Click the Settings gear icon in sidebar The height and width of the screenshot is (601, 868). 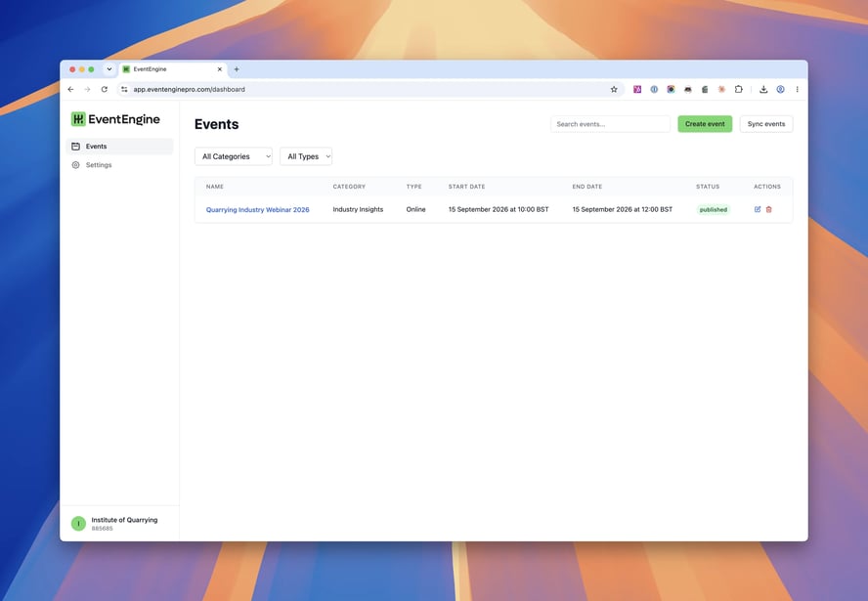coord(76,165)
